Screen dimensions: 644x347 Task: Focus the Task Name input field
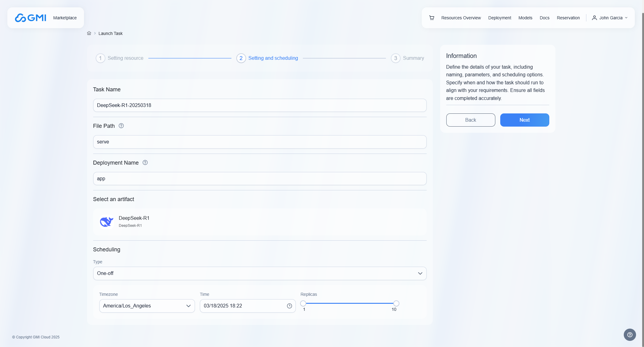260,105
